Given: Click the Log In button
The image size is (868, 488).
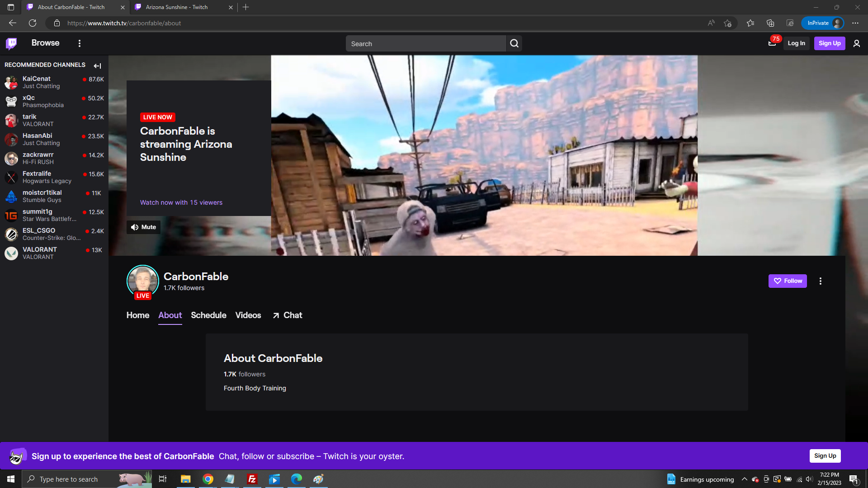Looking at the screenshot, I should click(x=796, y=43).
